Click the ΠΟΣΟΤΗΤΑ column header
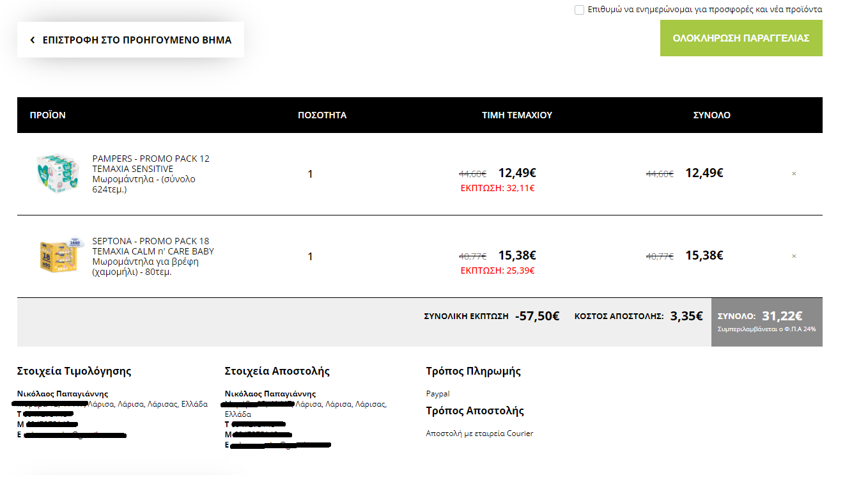 322,115
